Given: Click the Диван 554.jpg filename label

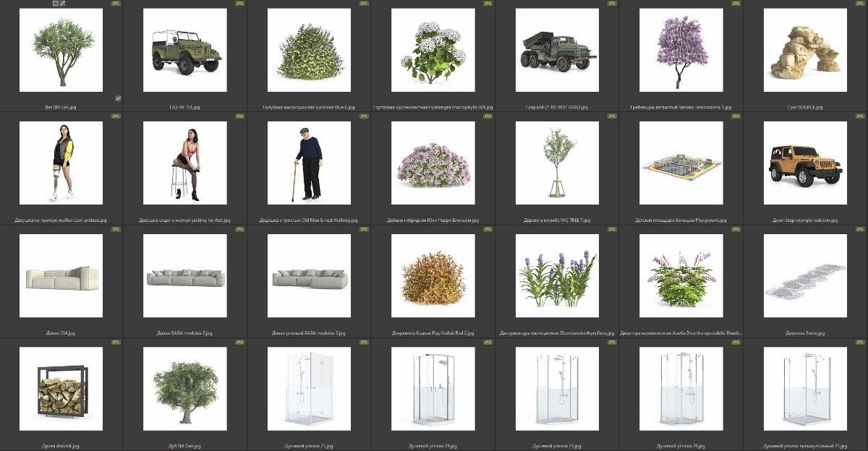Looking at the screenshot, I should coord(61,333).
